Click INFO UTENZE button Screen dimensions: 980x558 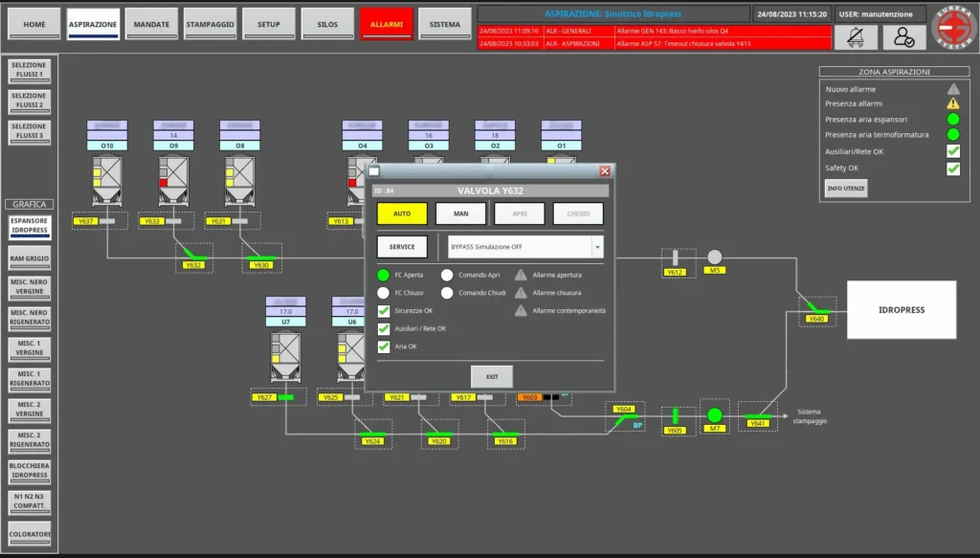pyautogui.click(x=846, y=189)
